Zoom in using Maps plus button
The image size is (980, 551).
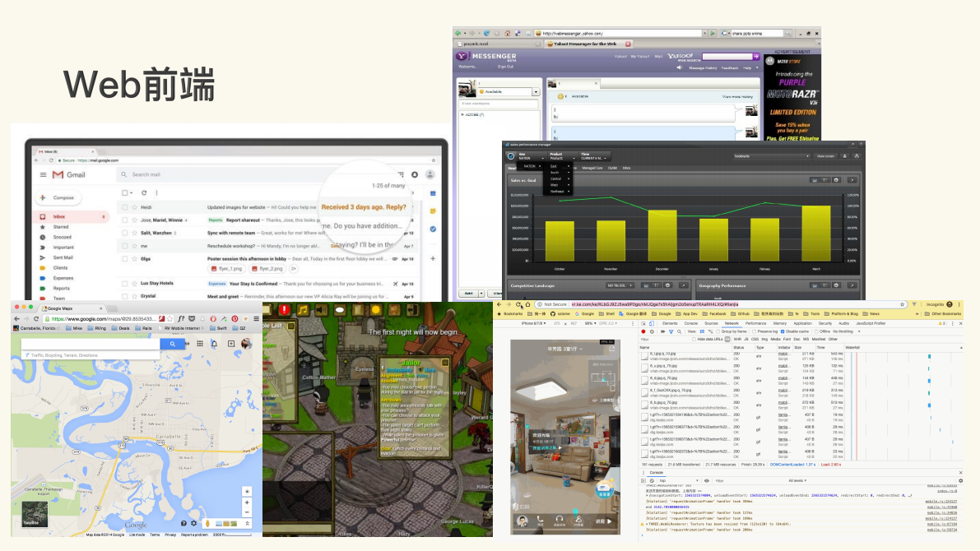[x=247, y=502]
